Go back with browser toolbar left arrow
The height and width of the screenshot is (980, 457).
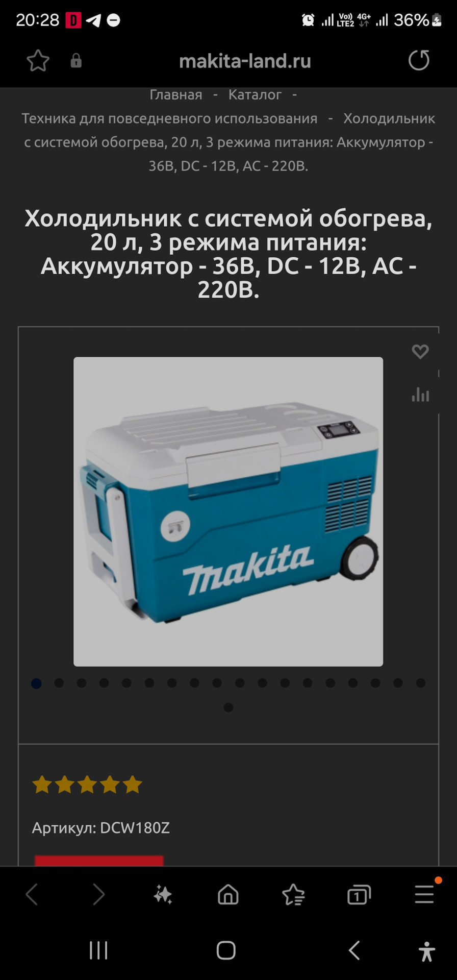(x=32, y=894)
